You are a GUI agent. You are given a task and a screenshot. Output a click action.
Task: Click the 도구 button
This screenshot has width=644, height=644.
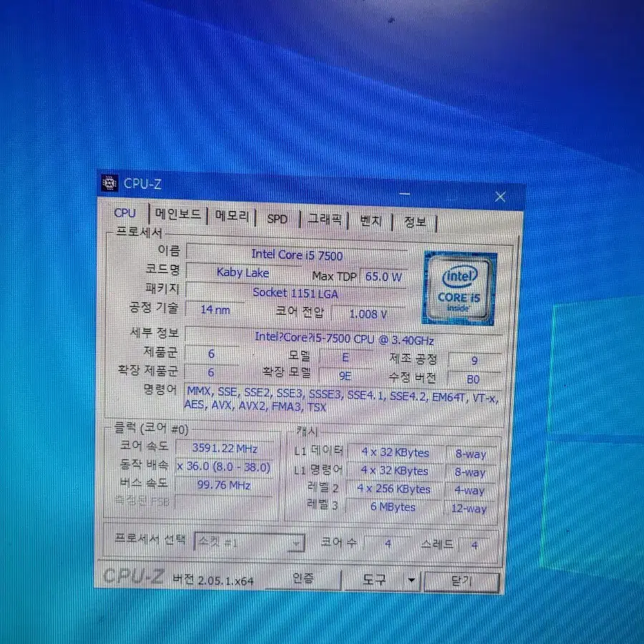pyautogui.click(x=374, y=580)
